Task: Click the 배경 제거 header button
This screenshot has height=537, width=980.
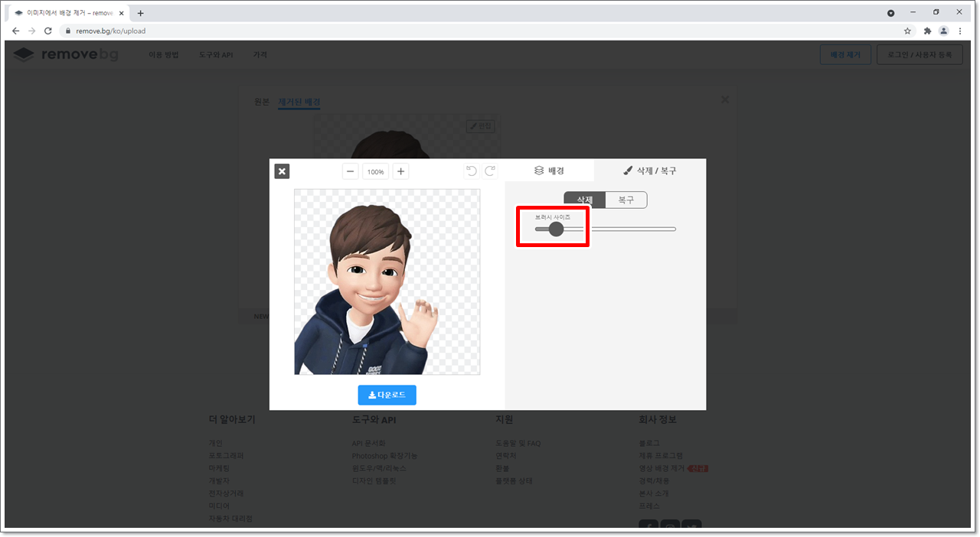Action: pyautogui.click(x=845, y=55)
